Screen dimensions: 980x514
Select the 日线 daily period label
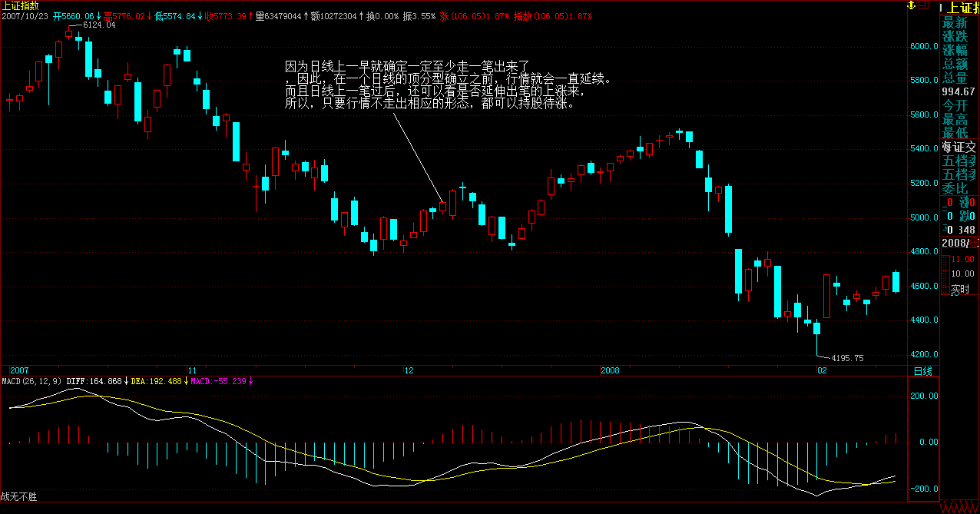click(x=922, y=371)
